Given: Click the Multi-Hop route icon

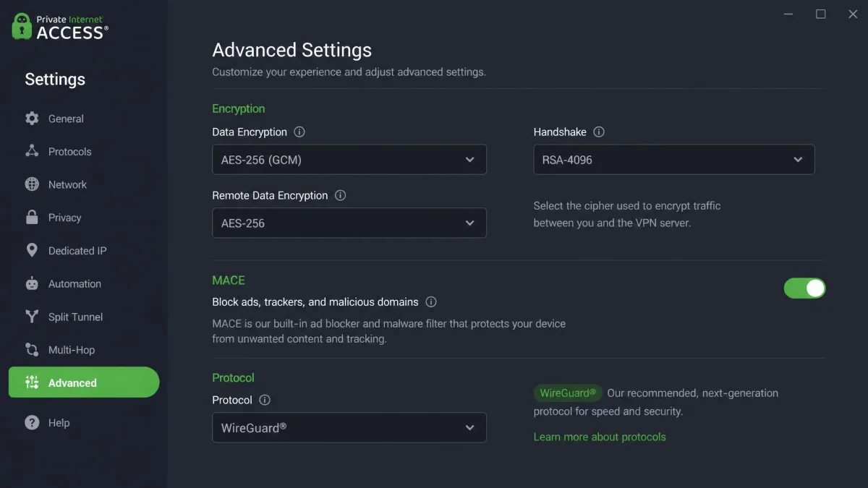Looking at the screenshot, I should (x=32, y=350).
